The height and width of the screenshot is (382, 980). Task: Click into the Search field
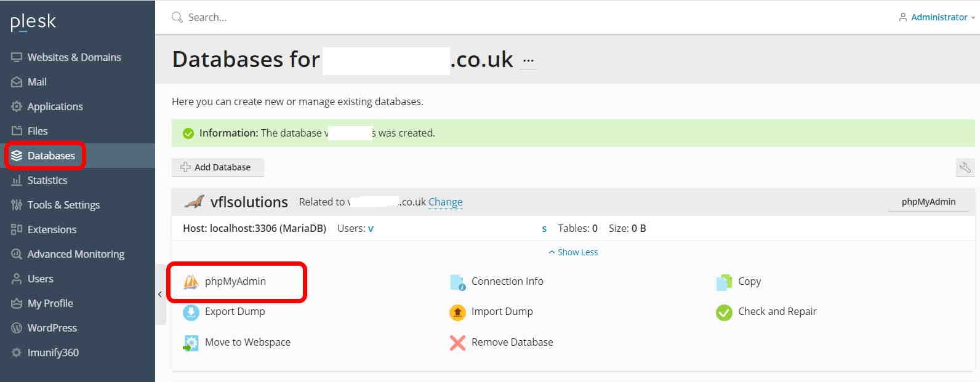(x=369, y=17)
